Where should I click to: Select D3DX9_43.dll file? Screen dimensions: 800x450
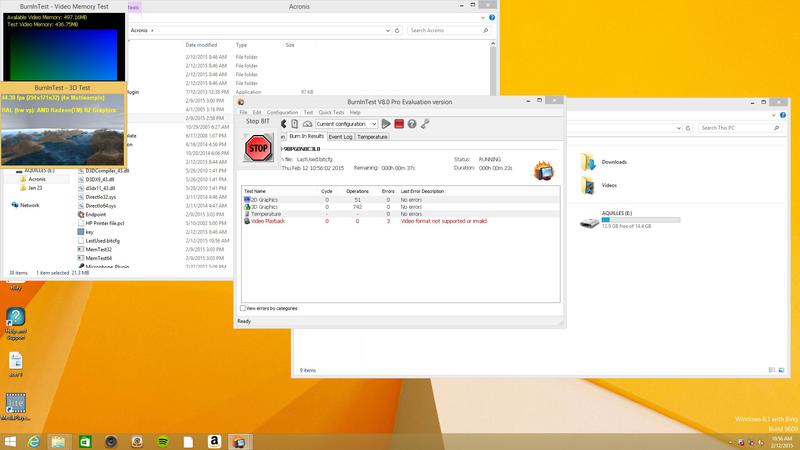click(100, 180)
